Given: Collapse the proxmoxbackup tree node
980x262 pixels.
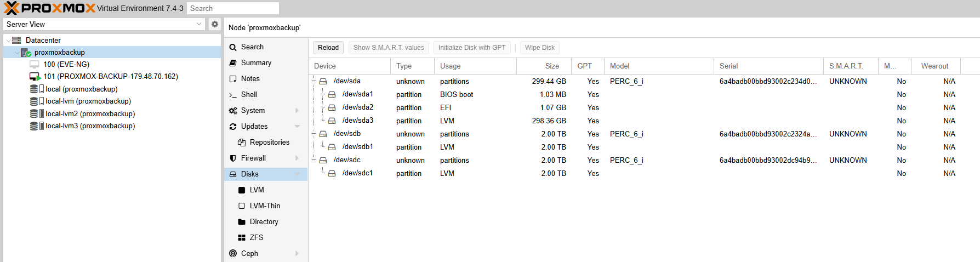Looking at the screenshot, I should pyautogui.click(x=16, y=53).
